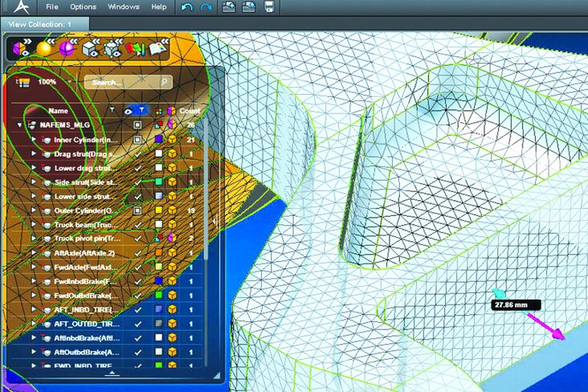Click the magnifier icon in Search box
Image resolution: width=588 pixels, height=392 pixels.
pos(164,82)
